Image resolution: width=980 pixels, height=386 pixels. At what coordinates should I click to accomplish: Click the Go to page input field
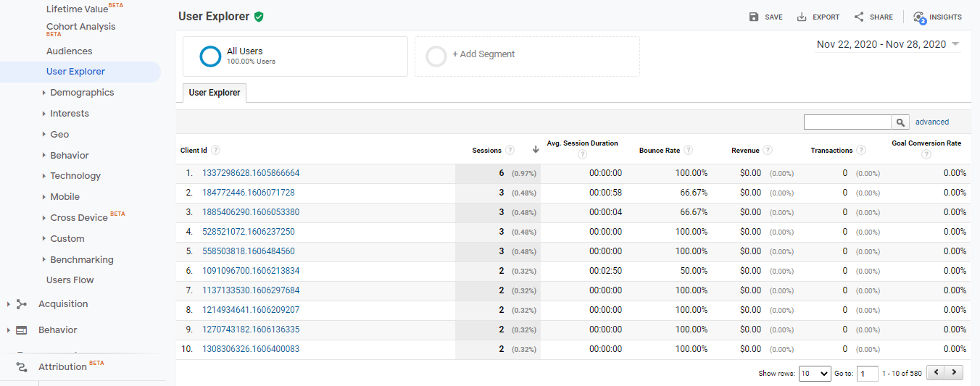tap(867, 374)
